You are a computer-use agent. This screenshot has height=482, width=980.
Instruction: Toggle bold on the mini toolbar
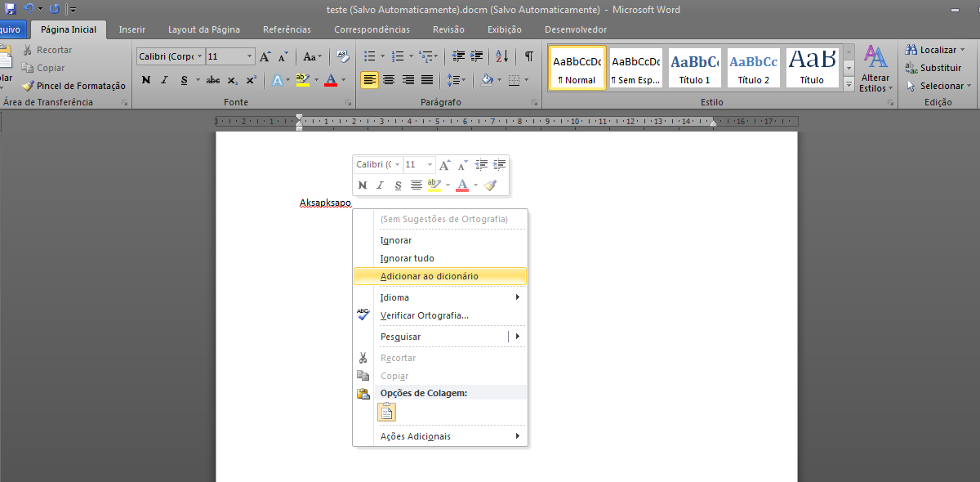(362, 185)
